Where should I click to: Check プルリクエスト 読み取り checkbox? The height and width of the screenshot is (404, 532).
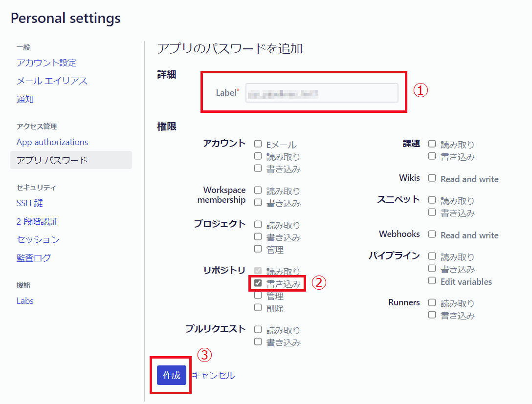point(258,330)
